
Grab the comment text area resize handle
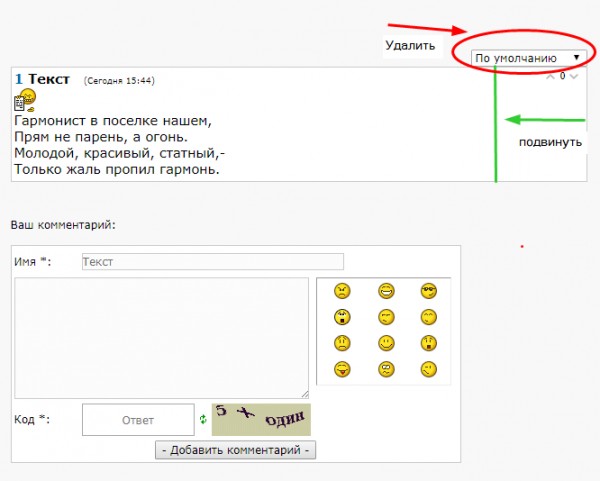tap(305, 394)
